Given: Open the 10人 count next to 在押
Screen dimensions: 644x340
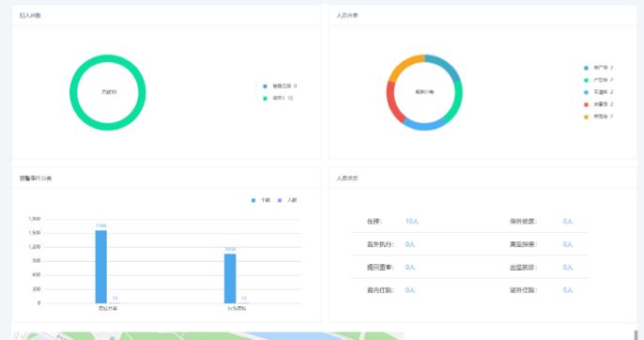Looking at the screenshot, I should coord(411,221).
